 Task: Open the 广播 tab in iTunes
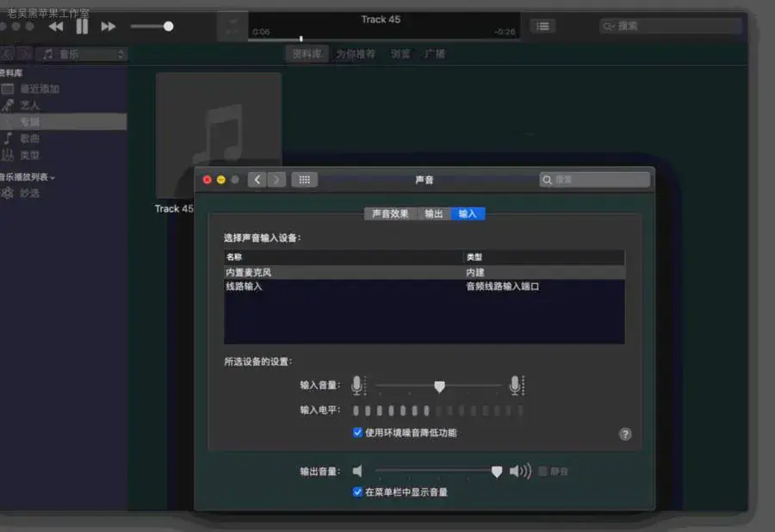pyautogui.click(x=435, y=54)
